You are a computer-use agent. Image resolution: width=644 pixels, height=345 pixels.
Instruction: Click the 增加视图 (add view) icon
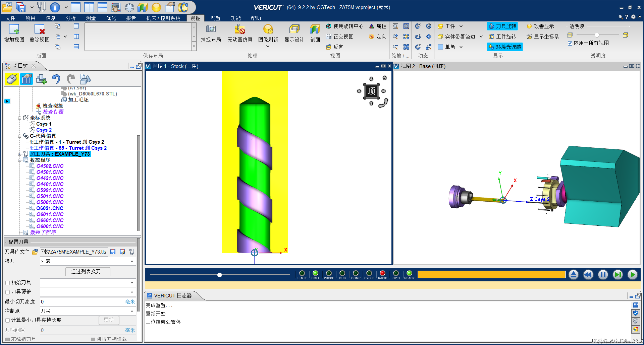coord(14,29)
